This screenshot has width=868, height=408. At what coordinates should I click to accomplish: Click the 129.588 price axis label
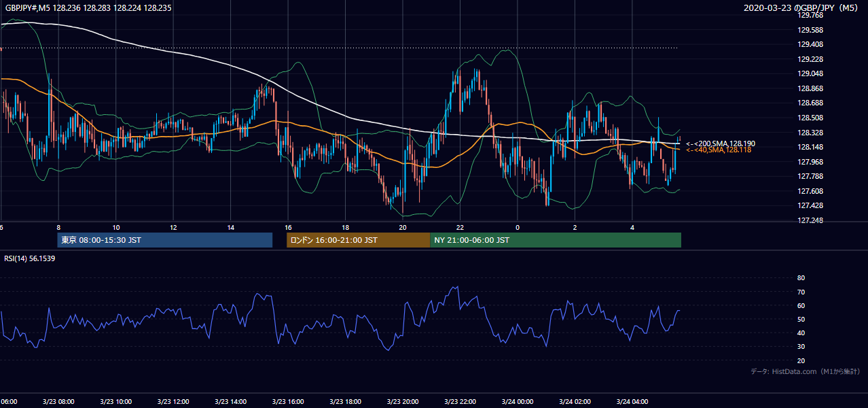tap(810, 30)
